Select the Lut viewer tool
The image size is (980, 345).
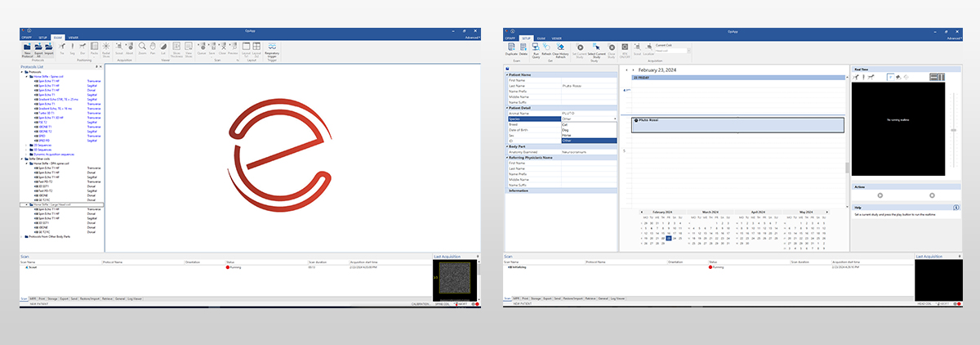coord(163,47)
